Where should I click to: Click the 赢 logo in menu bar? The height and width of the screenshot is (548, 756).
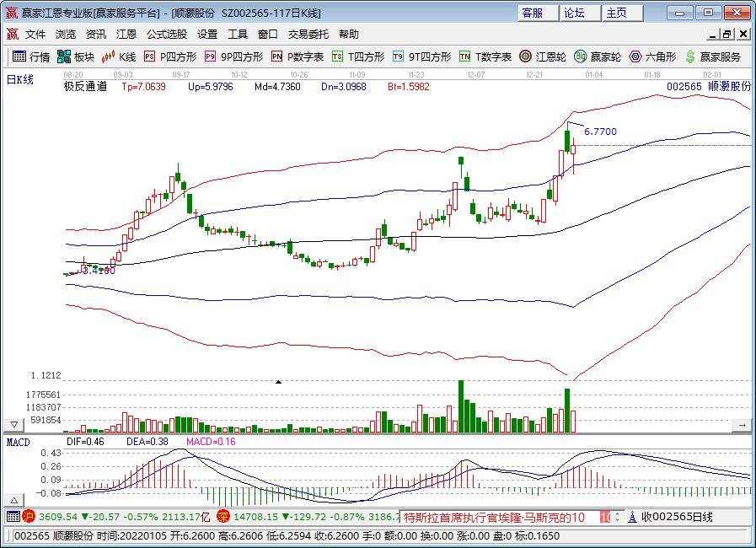pyautogui.click(x=12, y=34)
